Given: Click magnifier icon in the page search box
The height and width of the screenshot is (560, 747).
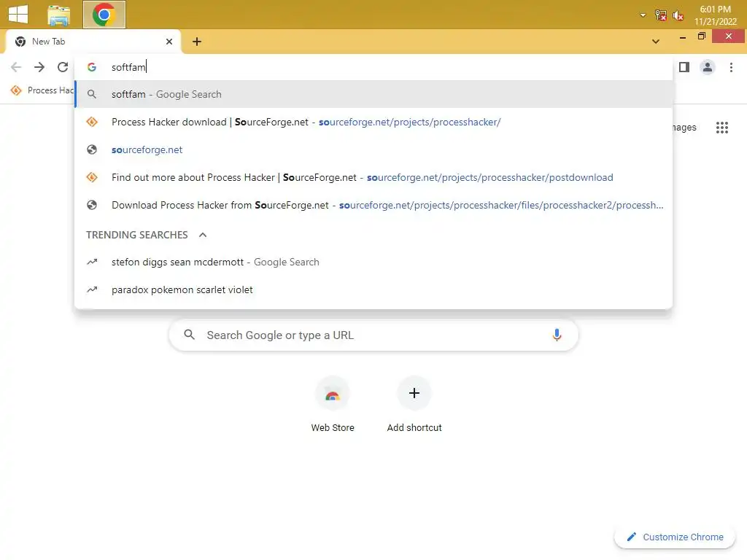Looking at the screenshot, I should tap(189, 335).
